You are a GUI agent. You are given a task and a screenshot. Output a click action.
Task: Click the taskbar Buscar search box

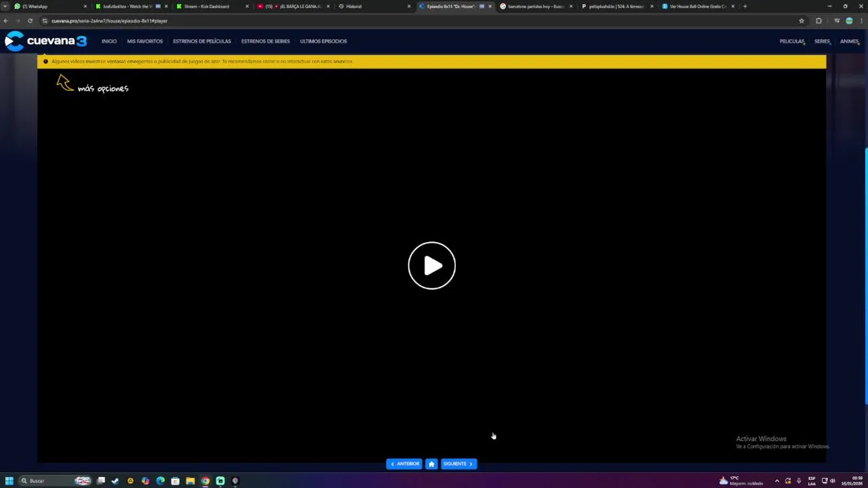click(56, 481)
